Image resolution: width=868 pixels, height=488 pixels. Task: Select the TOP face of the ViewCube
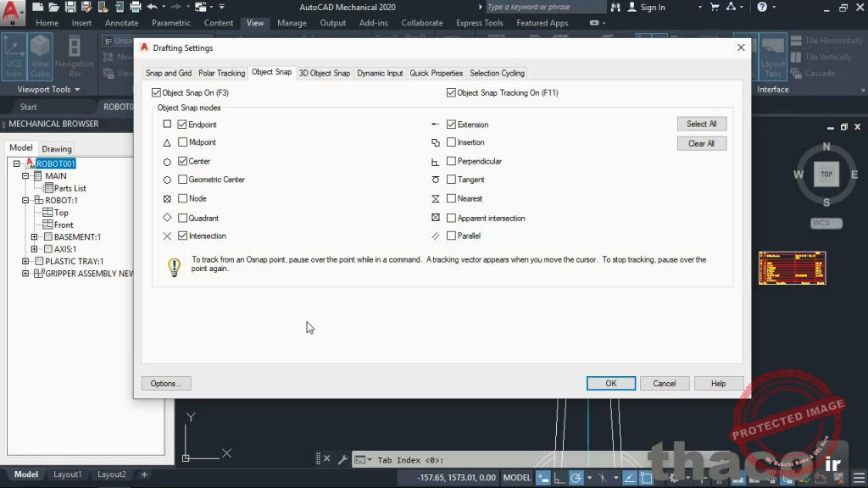(x=826, y=174)
